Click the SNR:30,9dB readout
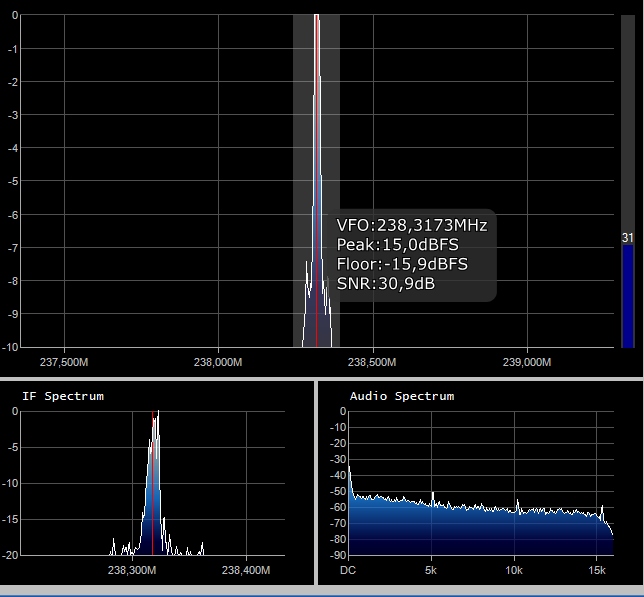 pos(385,283)
